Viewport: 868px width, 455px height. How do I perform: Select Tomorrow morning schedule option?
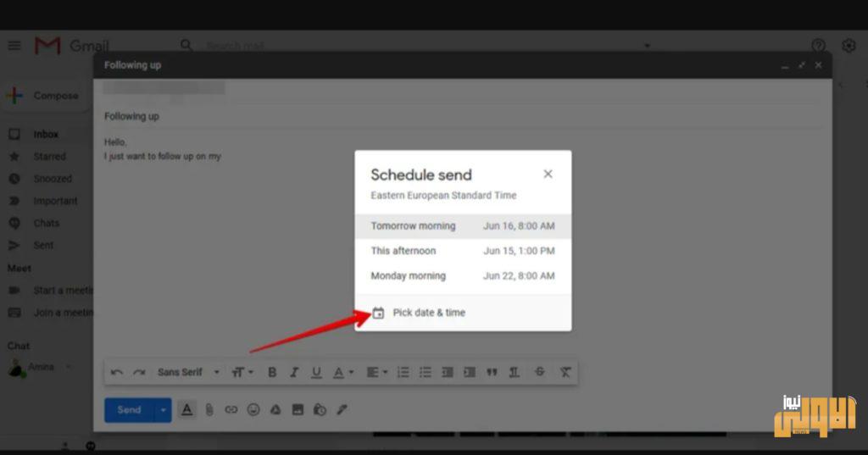(x=463, y=226)
